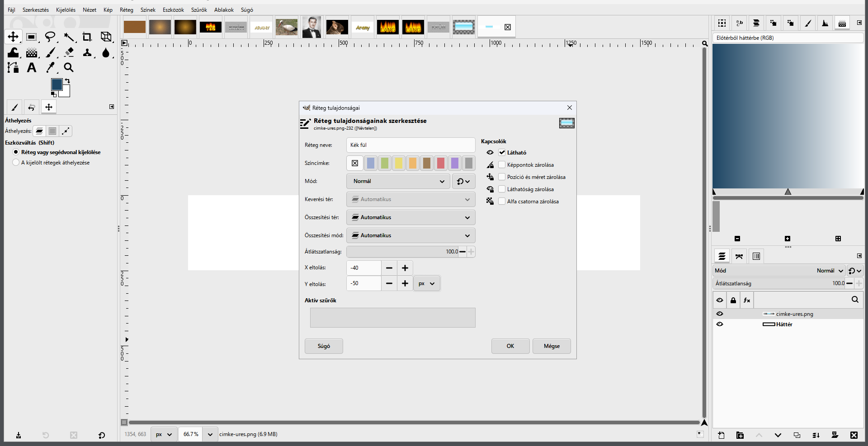Open the Szűrők menu
Viewport: 868px width, 446px height.
pyautogui.click(x=199, y=10)
